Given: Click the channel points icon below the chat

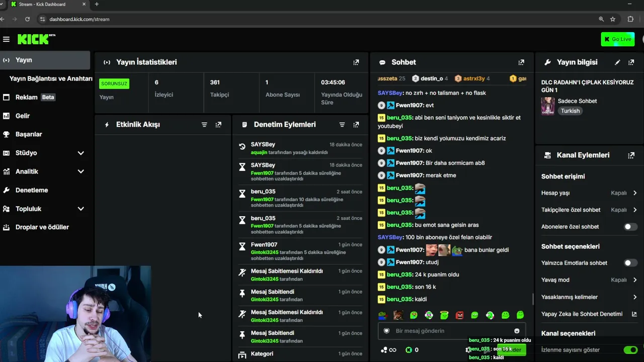Looking at the screenshot, I should (384, 350).
